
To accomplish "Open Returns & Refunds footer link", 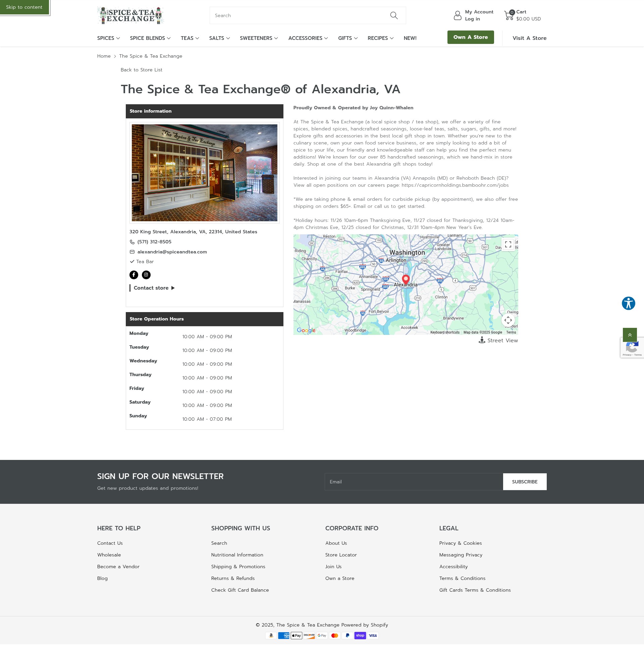I will point(233,578).
